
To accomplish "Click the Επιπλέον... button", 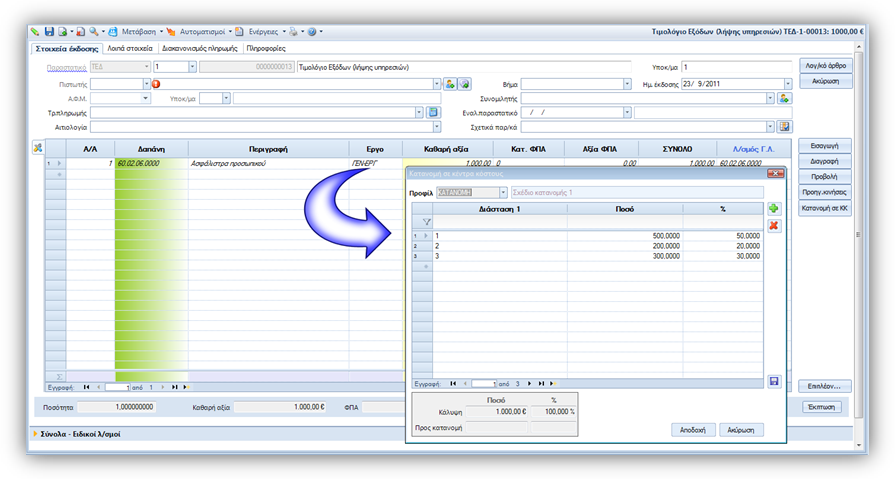I will coord(825,387).
